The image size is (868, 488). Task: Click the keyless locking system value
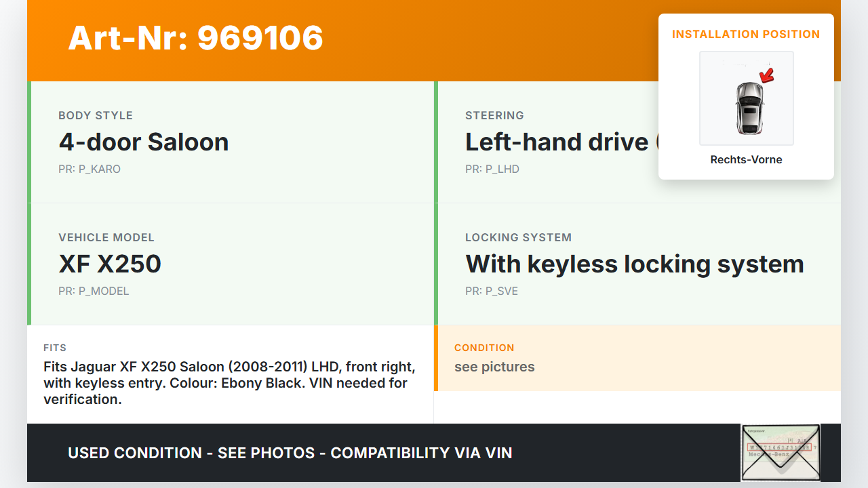634,264
